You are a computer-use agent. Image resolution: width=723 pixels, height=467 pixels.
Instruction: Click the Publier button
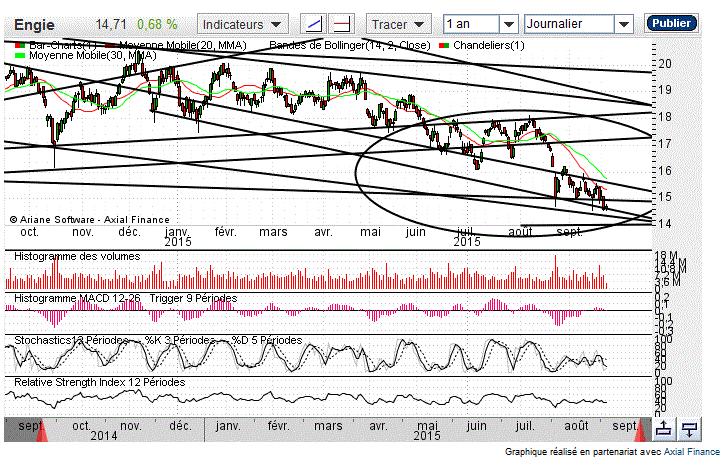click(x=671, y=23)
